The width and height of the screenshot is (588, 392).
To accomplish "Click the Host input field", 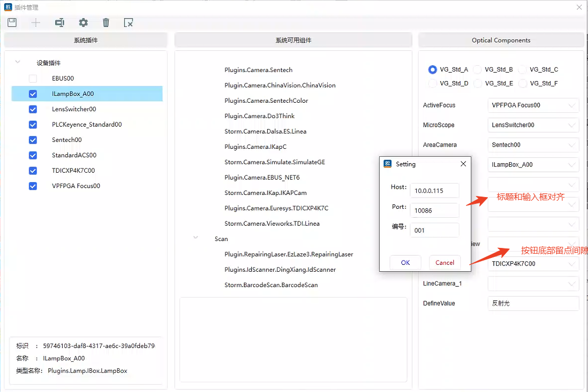I will point(434,191).
